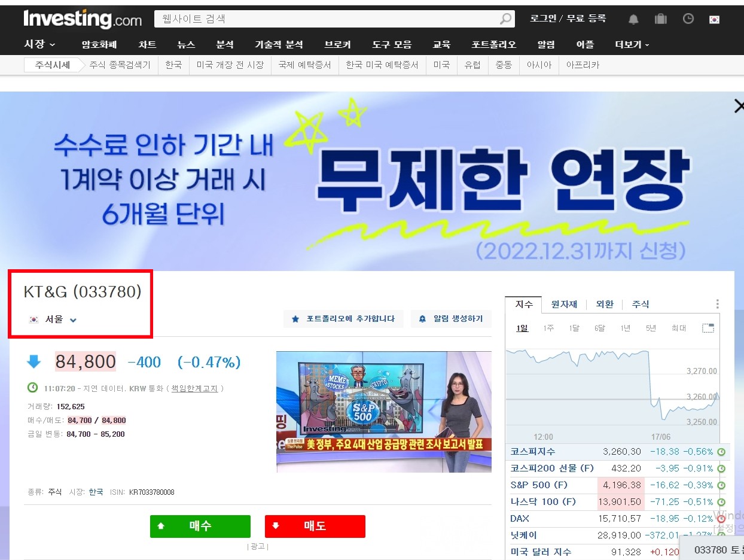The width and height of the screenshot is (744, 560).
Task: Select the 1일 chart period
Action: [x=522, y=328]
